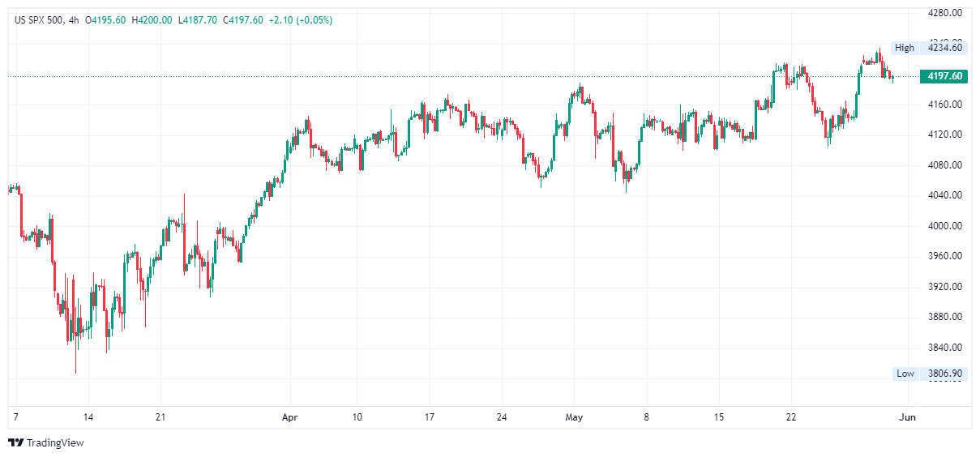980x457 pixels.
Task: Click the current price tag 4197.60
Action: click(x=944, y=76)
